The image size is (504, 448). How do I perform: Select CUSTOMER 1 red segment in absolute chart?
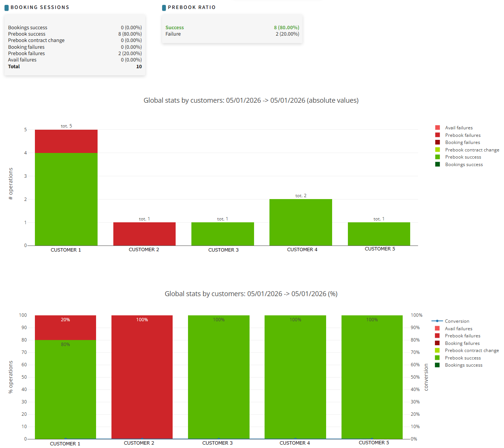click(x=66, y=141)
